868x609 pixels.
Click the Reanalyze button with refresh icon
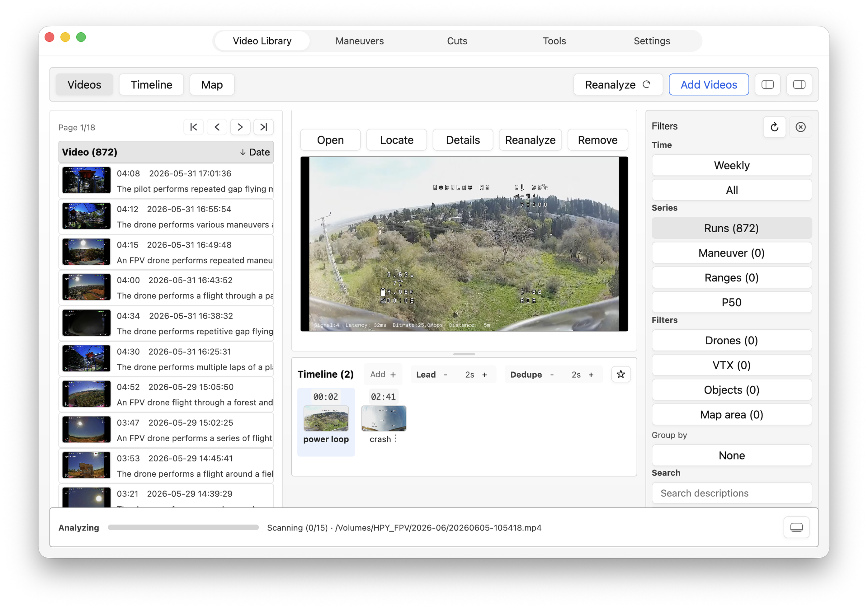tap(618, 84)
